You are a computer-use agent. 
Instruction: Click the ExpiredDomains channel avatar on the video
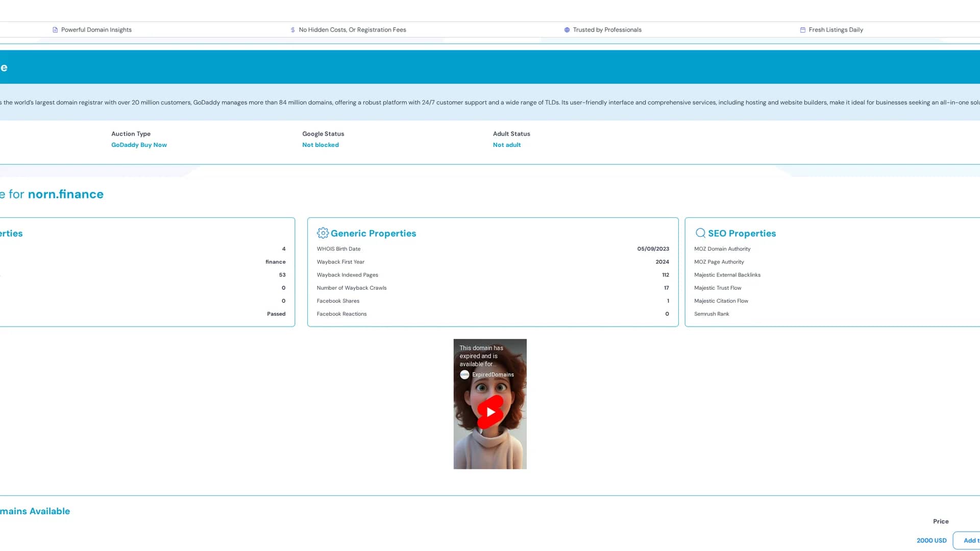(x=464, y=374)
